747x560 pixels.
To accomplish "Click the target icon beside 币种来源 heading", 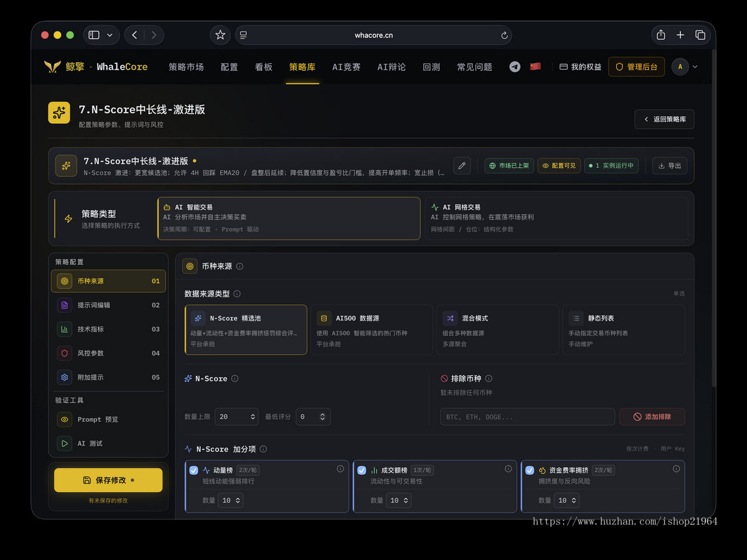I will [x=190, y=266].
